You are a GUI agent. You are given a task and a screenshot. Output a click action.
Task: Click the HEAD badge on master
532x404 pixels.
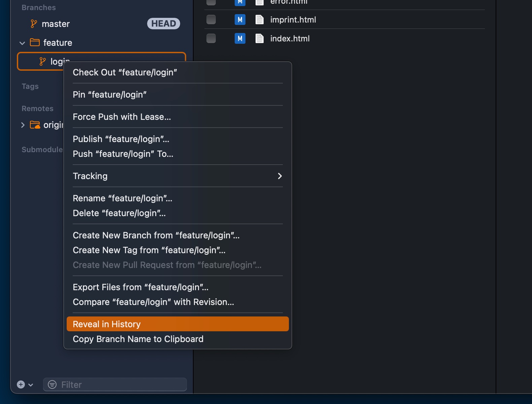click(x=163, y=24)
